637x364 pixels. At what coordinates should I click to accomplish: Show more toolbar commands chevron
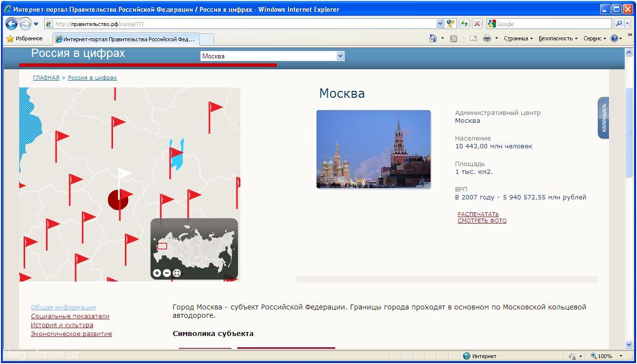tap(630, 35)
